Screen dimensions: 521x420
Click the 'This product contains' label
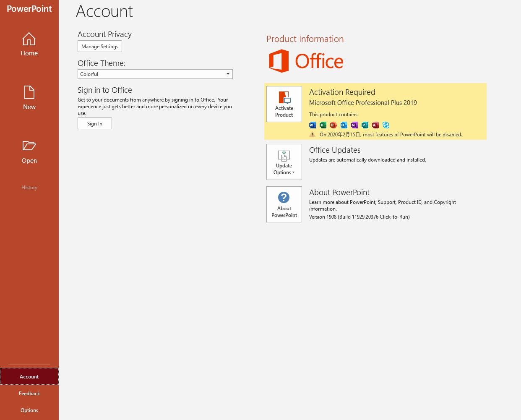[x=333, y=114]
